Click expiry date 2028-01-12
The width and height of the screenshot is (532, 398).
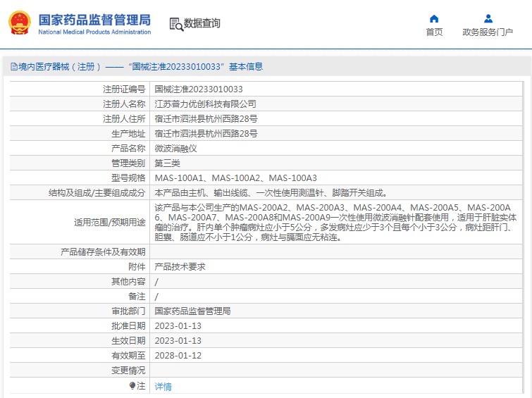[x=178, y=355]
